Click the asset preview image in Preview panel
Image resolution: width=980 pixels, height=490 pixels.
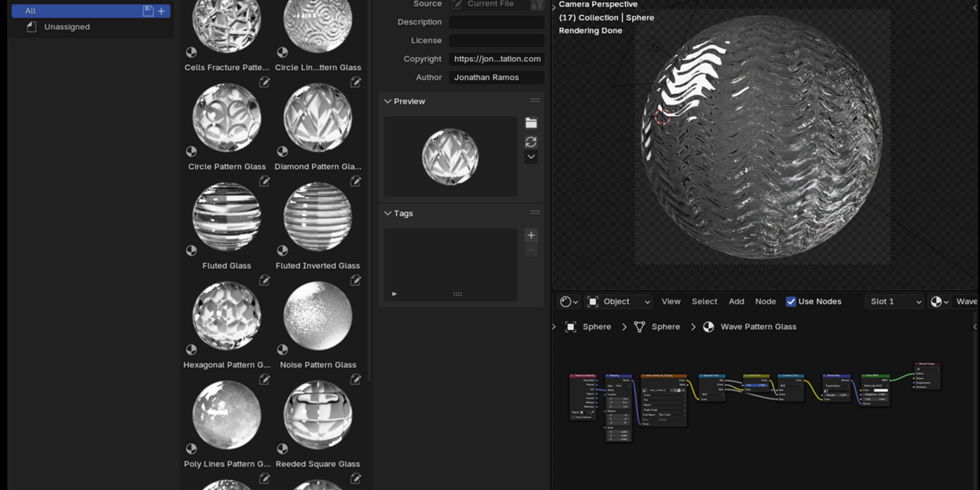[450, 157]
